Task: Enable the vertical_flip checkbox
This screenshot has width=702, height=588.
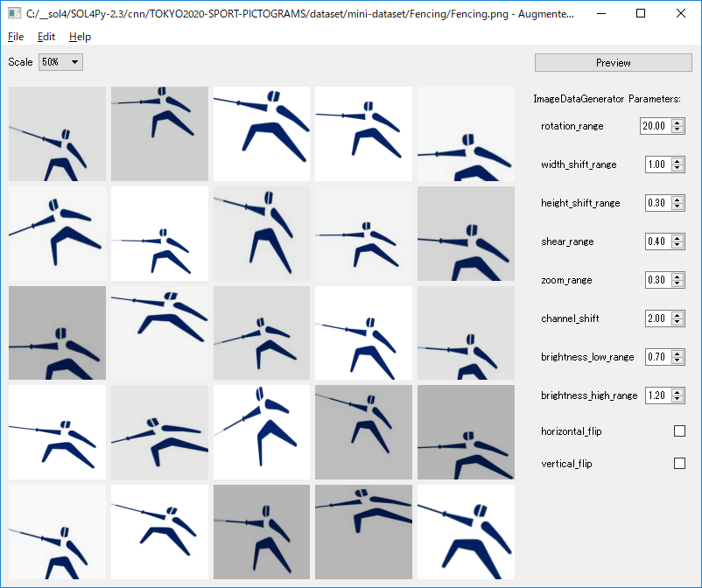Action: pyautogui.click(x=679, y=463)
